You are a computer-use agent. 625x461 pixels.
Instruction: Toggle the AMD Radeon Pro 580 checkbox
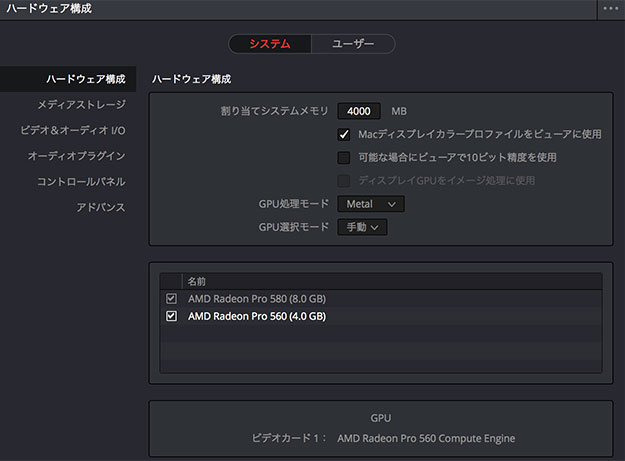click(171, 299)
